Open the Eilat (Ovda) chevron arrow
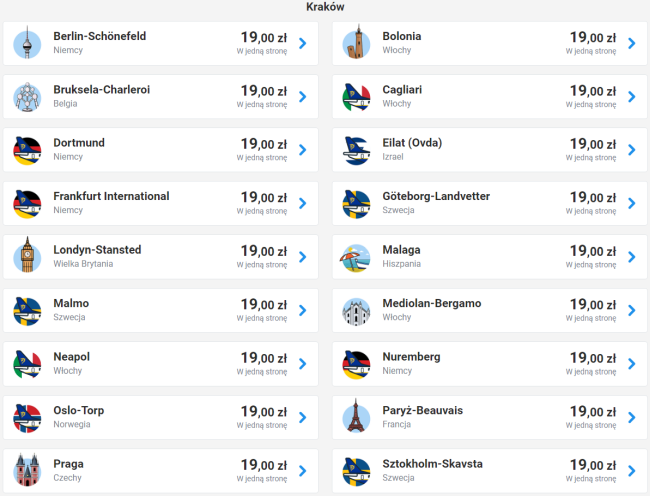This screenshot has width=650, height=496. coord(631,150)
